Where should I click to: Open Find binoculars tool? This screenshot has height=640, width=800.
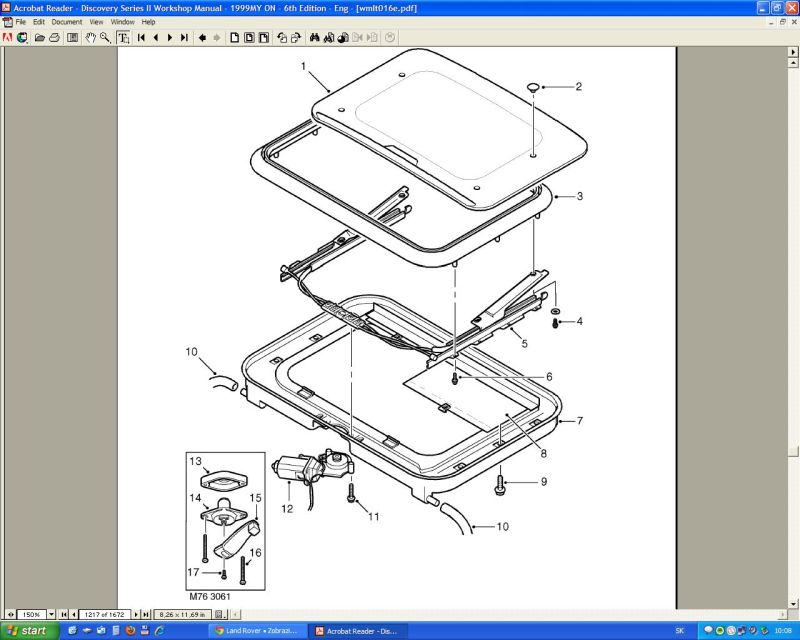[314, 38]
